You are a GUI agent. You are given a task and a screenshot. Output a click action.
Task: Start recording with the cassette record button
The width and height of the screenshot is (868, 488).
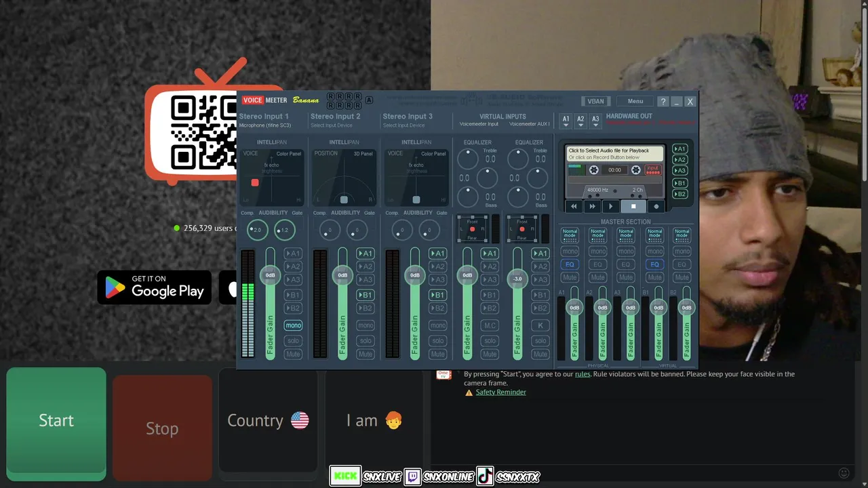pyautogui.click(x=656, y=206)
